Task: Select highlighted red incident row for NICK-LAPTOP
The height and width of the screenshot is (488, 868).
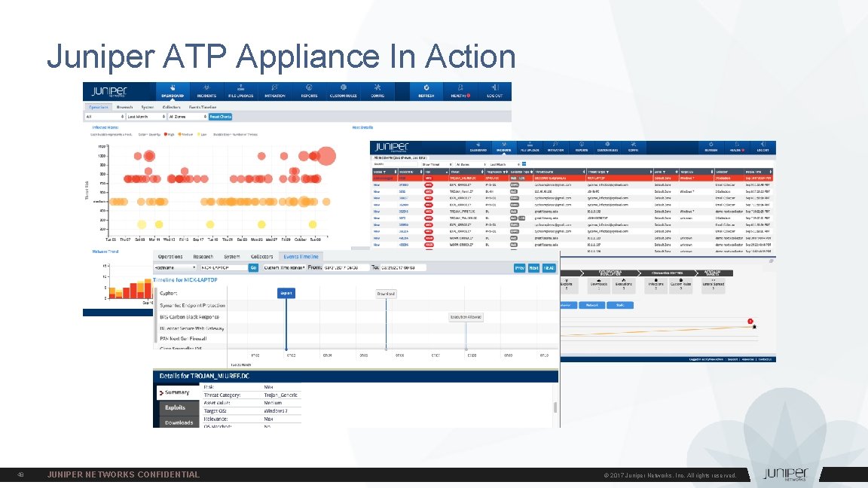Action: click(x=572, y=178)
